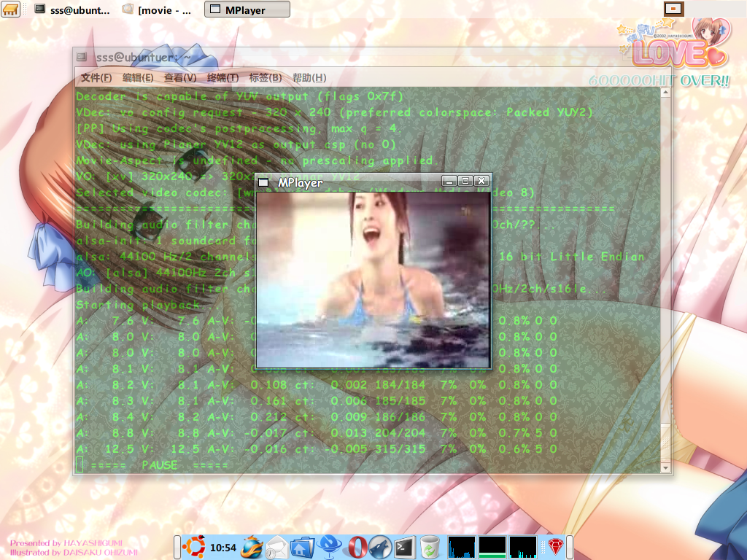Click the MPlayer window menu icon
The height and width of the screenshot is (560, 747).
[x=263, y=182]
